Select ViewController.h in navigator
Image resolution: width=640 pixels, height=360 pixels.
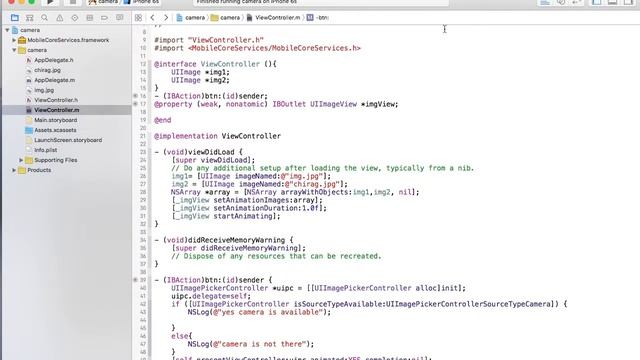click(56, 100)
